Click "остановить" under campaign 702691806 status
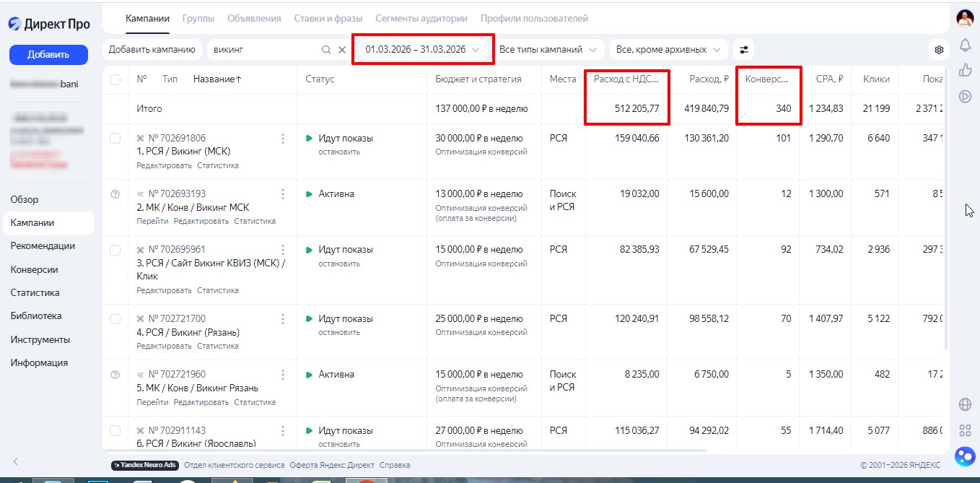980x483 pixels. point(339,152)
